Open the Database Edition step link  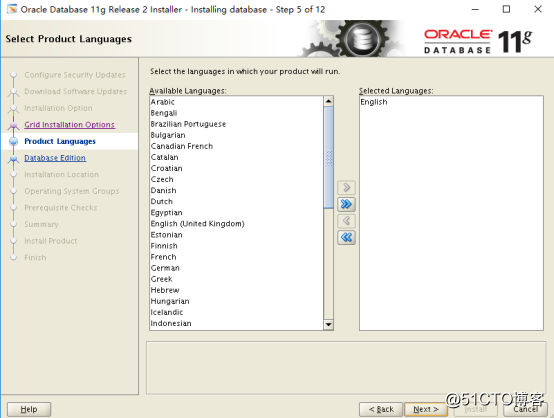coord(55,158)
